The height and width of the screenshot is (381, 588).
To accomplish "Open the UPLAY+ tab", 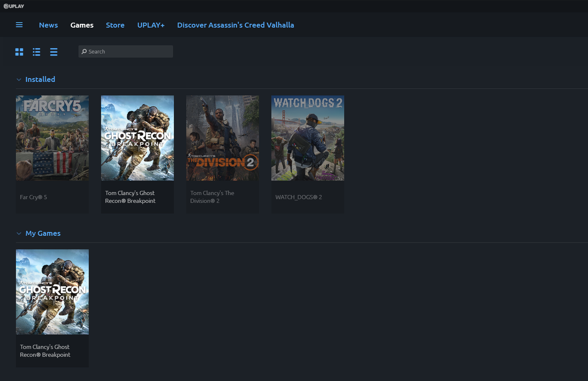I will [151, 25].
